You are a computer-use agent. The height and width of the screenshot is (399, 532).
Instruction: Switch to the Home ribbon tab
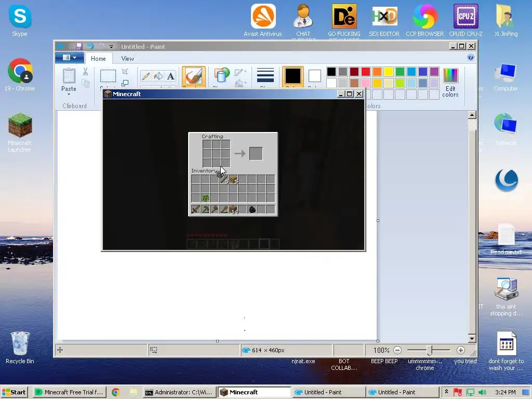click(x=98, y=59)
